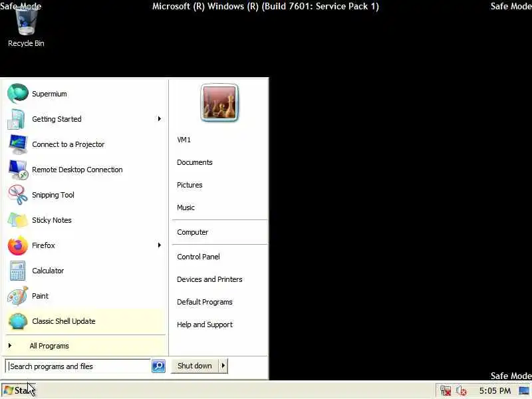Click the Sticky Notes icon

pos(18,220)
